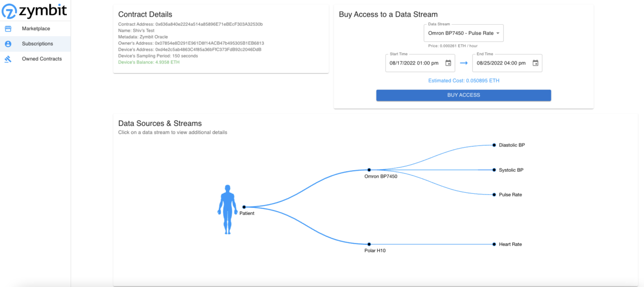Open the Subscriptions menu item
This screenshot has height=287, width=644.
point(35,44)
